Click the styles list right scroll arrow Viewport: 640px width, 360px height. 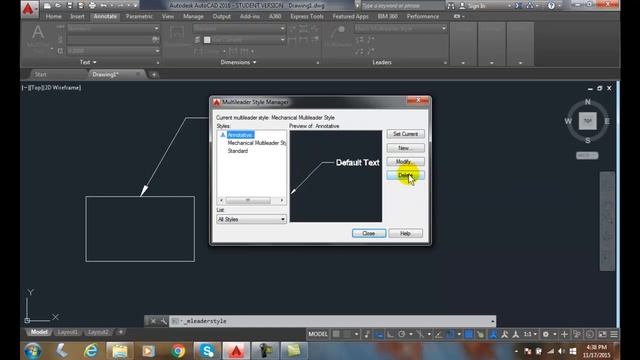click(282, 200)
